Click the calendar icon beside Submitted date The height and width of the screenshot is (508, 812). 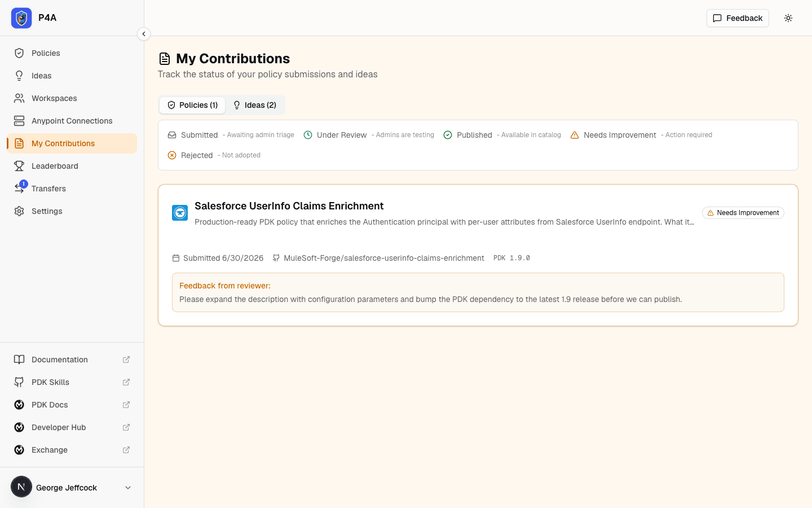coord(176,258)
